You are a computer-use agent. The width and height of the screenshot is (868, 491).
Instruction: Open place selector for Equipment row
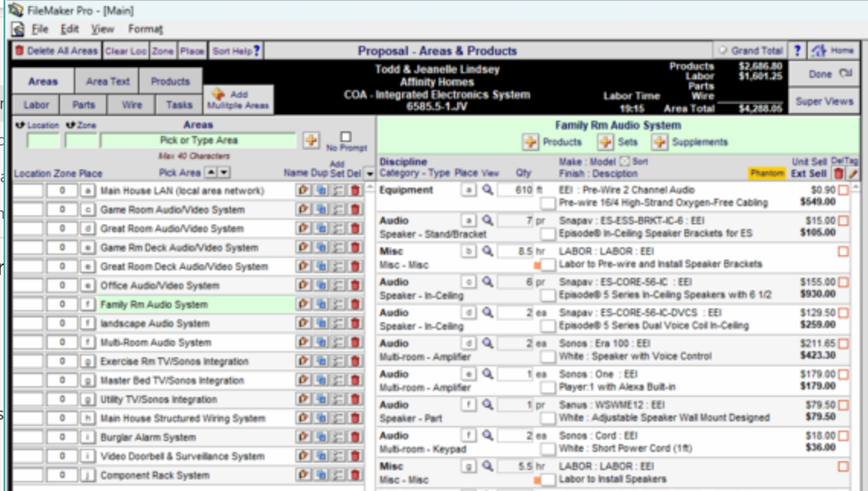coord(469,190)
